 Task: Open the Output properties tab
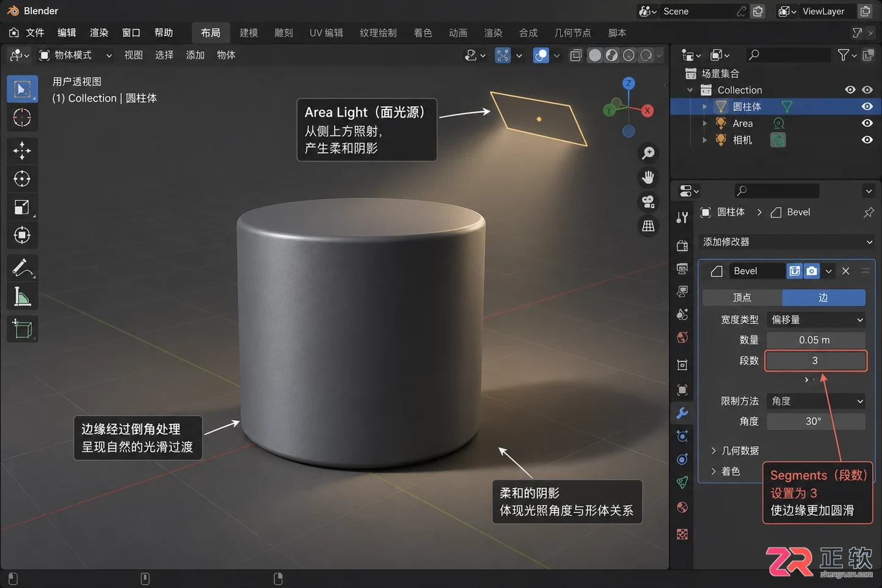coord(682,269)
